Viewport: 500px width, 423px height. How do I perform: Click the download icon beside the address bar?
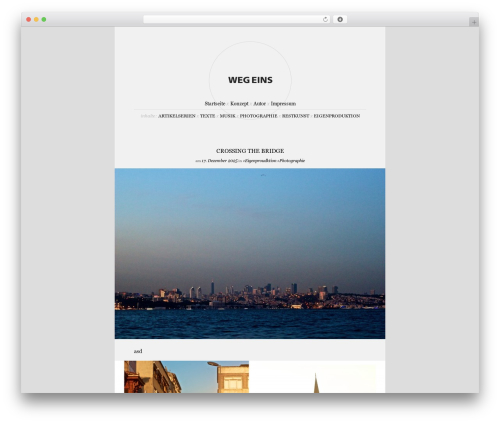pyautogui.click(x=340, y=20)
